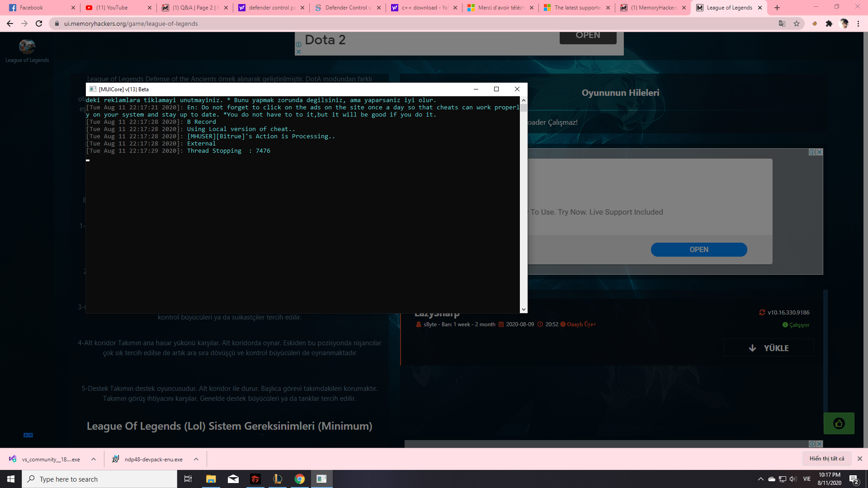The width and height of the screenshot is (868, 488).
Task: Open the Windows Start menu
Action: [11, 479]
